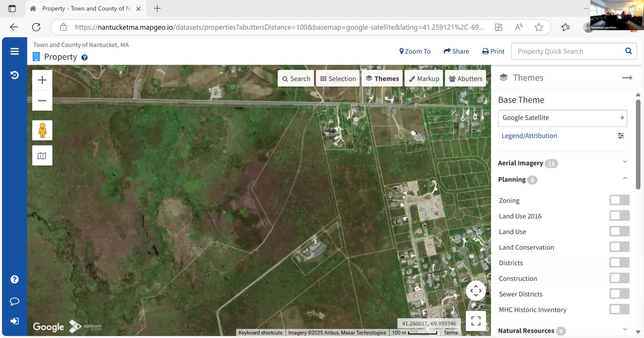Open Keyboard shortcuts on the map

[x=260, y=333]
